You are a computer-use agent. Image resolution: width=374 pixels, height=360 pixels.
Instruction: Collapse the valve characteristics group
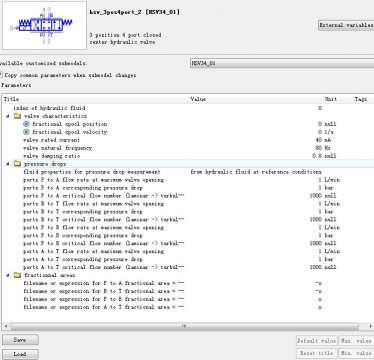[x=8, y=116]
